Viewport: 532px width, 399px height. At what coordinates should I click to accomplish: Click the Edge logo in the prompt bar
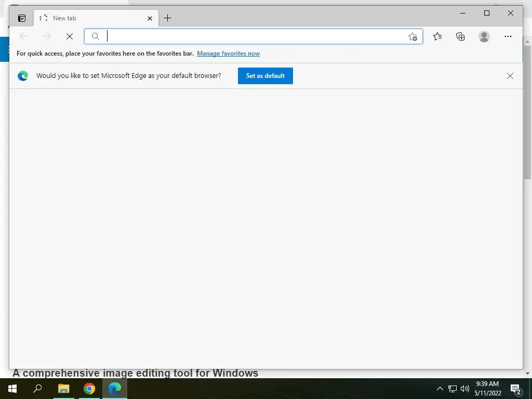[23, 76]
